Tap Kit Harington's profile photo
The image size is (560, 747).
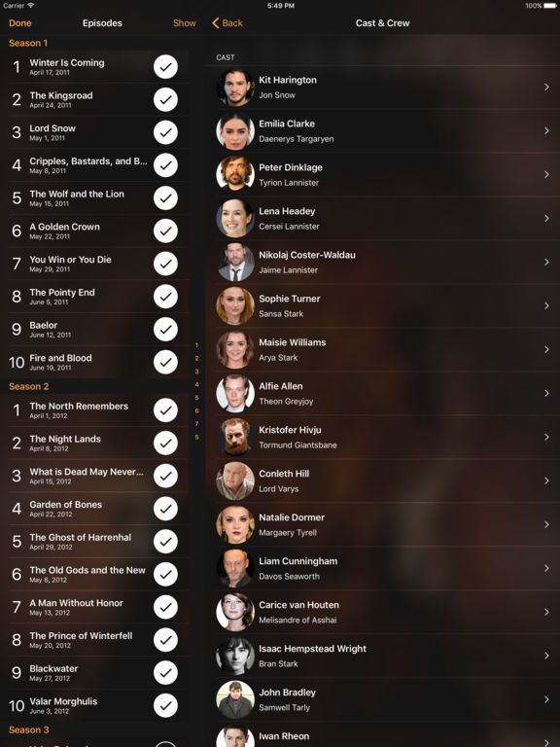point(235,88)
